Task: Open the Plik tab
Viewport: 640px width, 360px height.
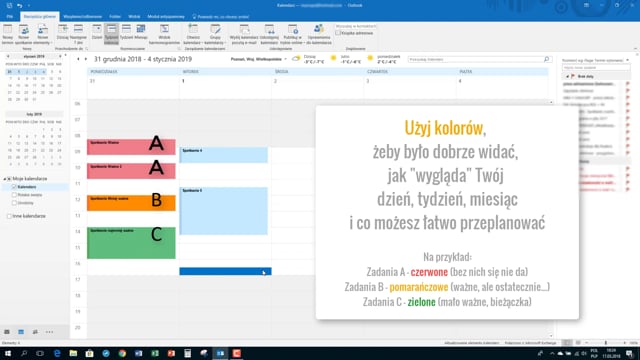Action: pyautogui.click(x=10, y=17)
